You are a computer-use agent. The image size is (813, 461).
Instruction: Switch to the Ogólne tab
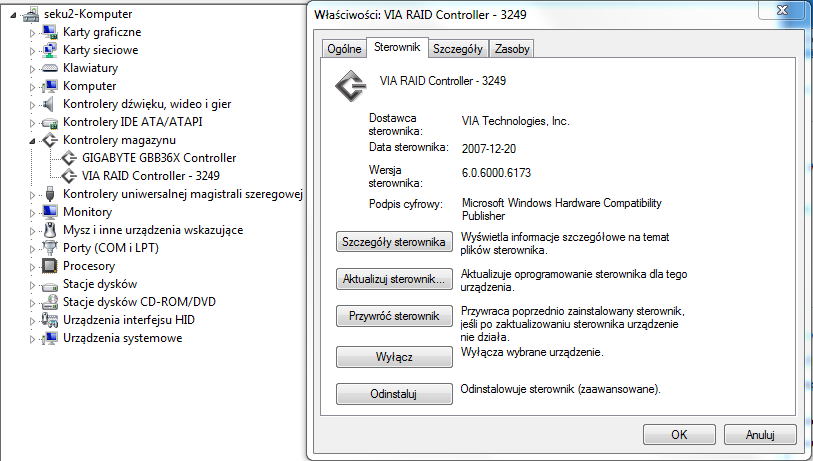tap(344, 49)
